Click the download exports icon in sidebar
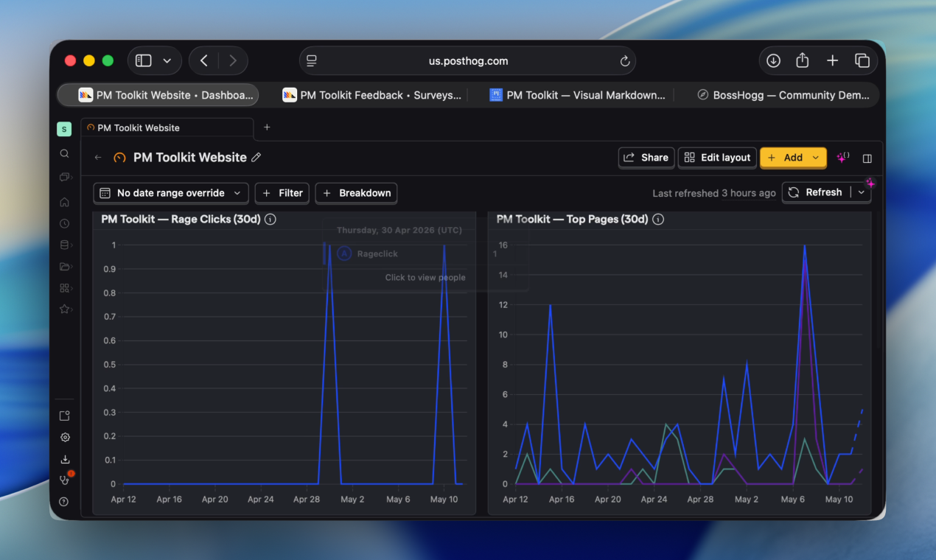Image resolution: width=936 pixels, height=560 pixels. (65, 459)
